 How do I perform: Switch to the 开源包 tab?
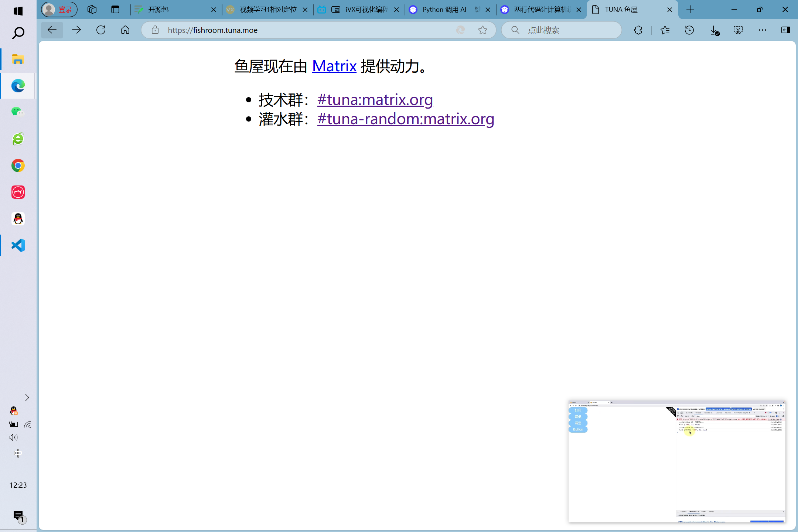point(175,10)
